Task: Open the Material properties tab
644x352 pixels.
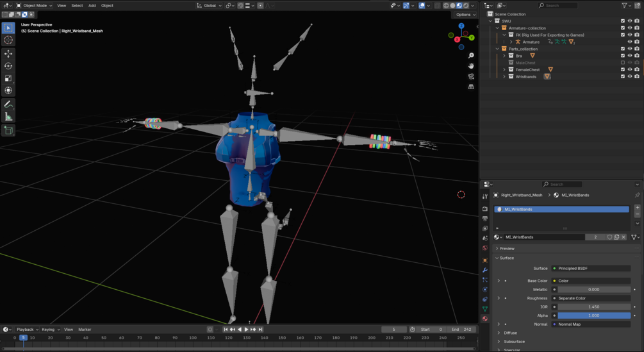Action: pyautogui.click(x=485, y=319)
